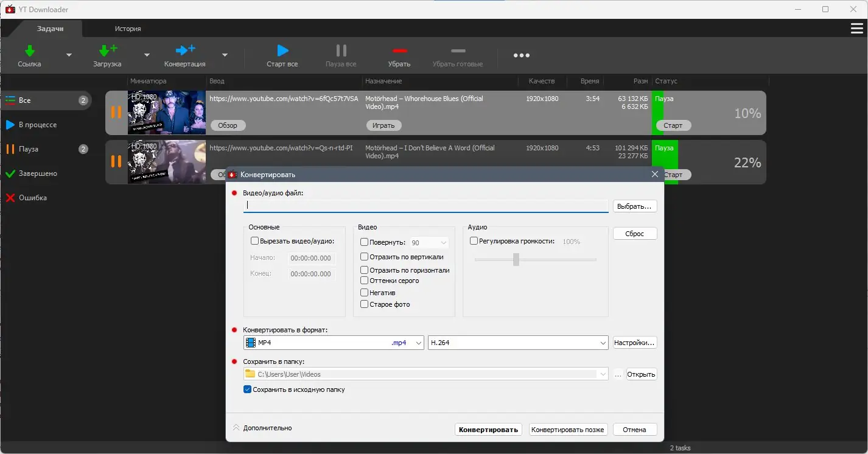Viewport: 868px width, 454px height.
Task: Start all tasks with Старт все
Action: [x=282, y=51]
